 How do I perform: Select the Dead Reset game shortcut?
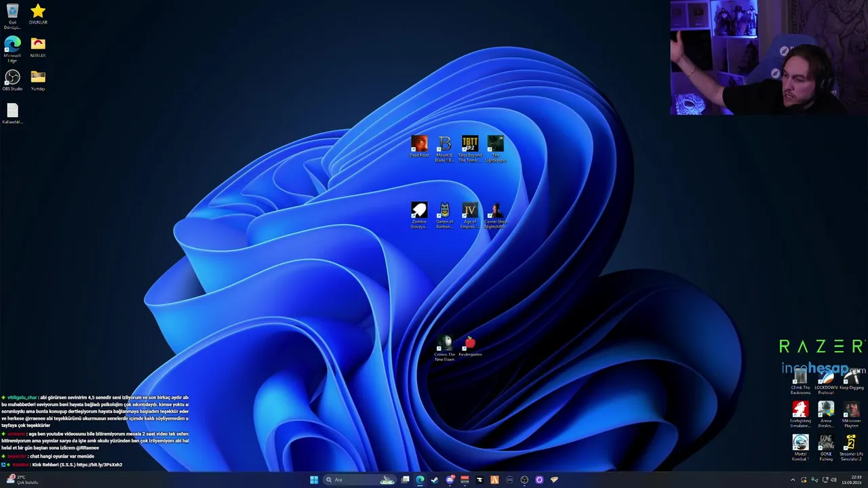click(419, 146)
